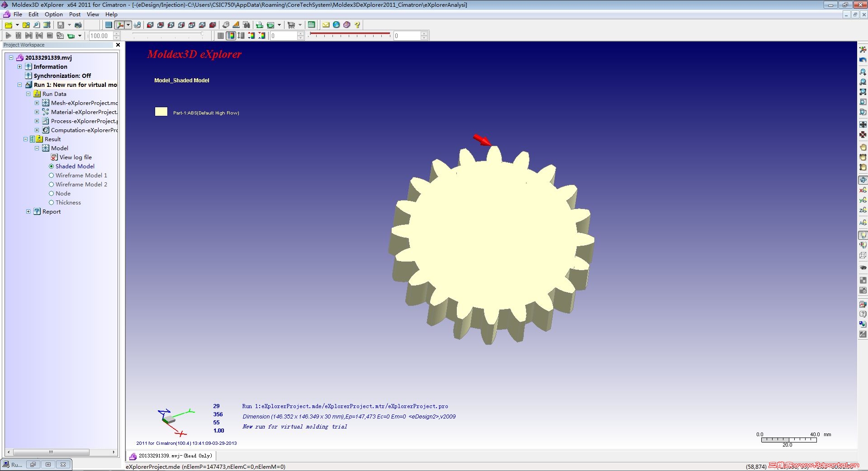The image size is (868, 471).
Task: Select the Thickness radio button
Action: coord(51,202)
